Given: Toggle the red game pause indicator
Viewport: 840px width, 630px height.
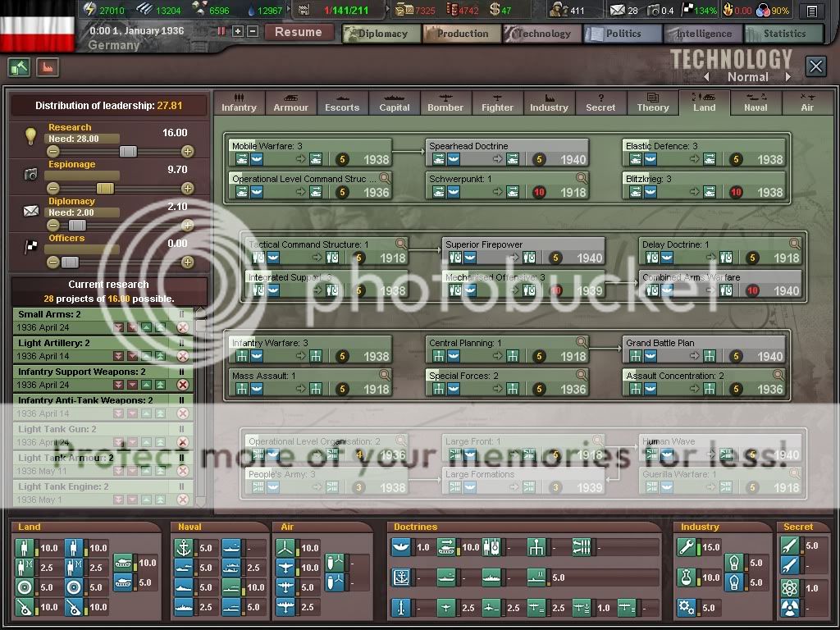Looking at the screenshot, I should point(221,32).
